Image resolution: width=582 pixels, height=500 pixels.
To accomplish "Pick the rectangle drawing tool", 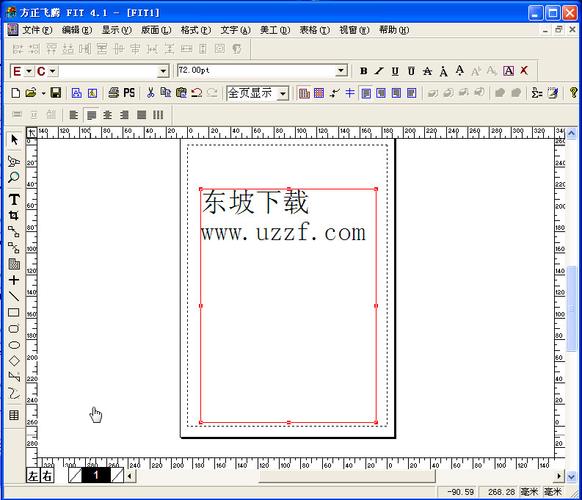I will [x=14, y=313].
